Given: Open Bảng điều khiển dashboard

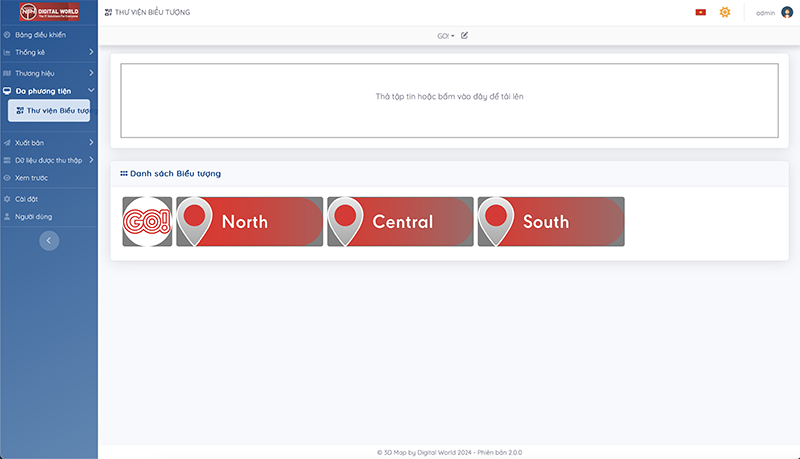Looking at the screenshot, I should 40,35.
